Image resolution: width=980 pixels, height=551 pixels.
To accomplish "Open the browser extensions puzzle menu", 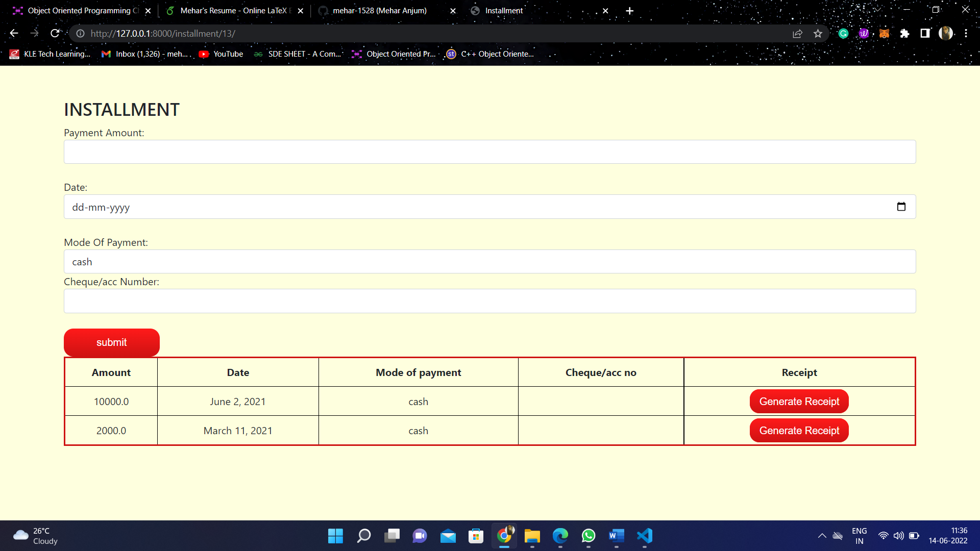I will point(905,33).
